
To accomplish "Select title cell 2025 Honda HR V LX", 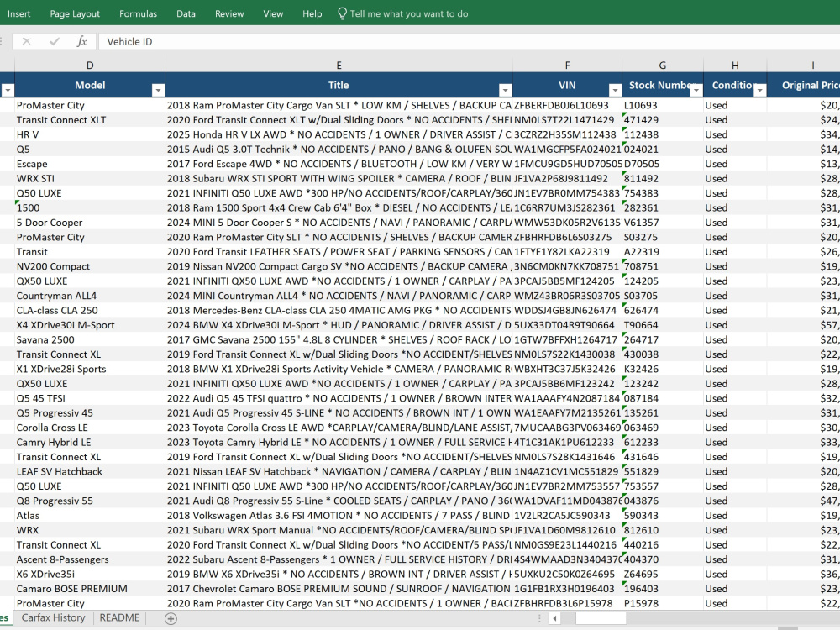I will click(x=339, y=134).
